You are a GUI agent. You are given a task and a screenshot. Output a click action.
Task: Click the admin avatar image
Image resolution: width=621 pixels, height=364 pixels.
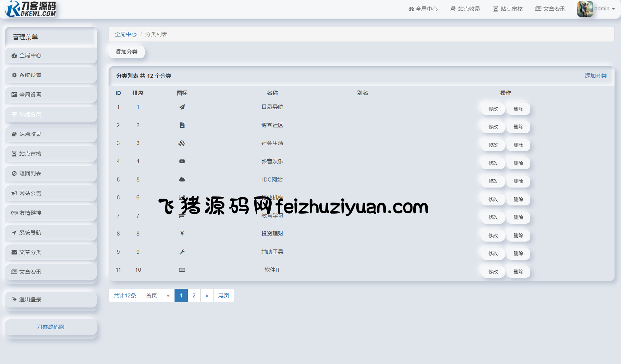coord(585,9)
